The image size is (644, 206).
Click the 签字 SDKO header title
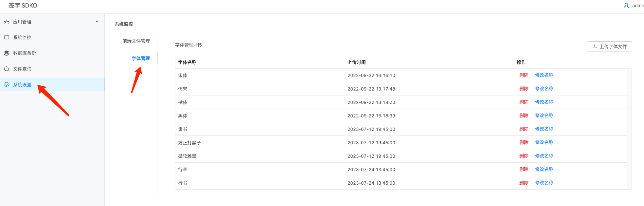[x=23, y=6]
